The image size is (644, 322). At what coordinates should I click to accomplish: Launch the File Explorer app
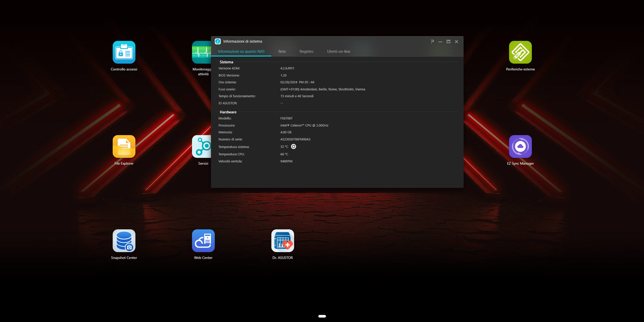click(124, 147)
